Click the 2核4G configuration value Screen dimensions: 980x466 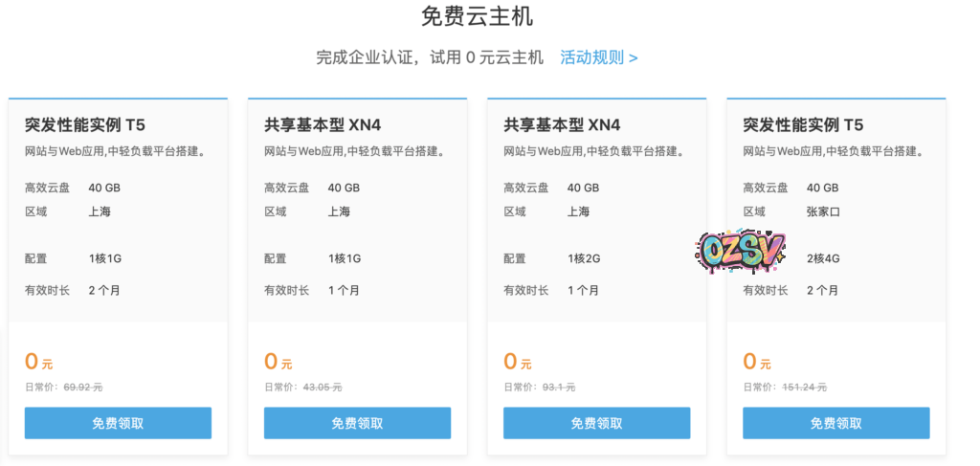click(x=824, y=258)
